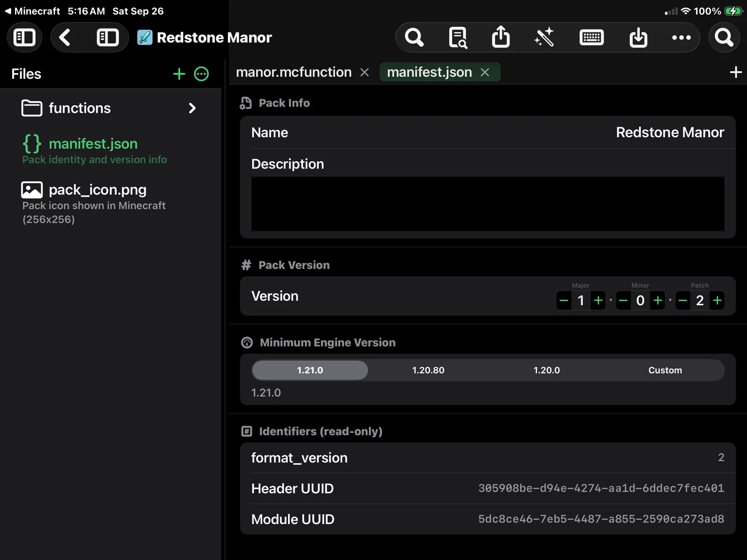Tap the battery status indicator
The height and width of the screenshot is (560, 747).
tap(733, 11)
